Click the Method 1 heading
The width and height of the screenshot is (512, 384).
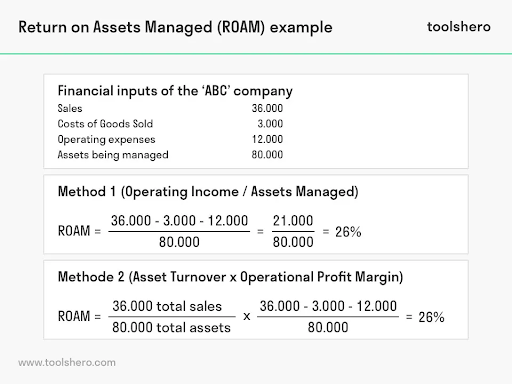pos(208,192)
